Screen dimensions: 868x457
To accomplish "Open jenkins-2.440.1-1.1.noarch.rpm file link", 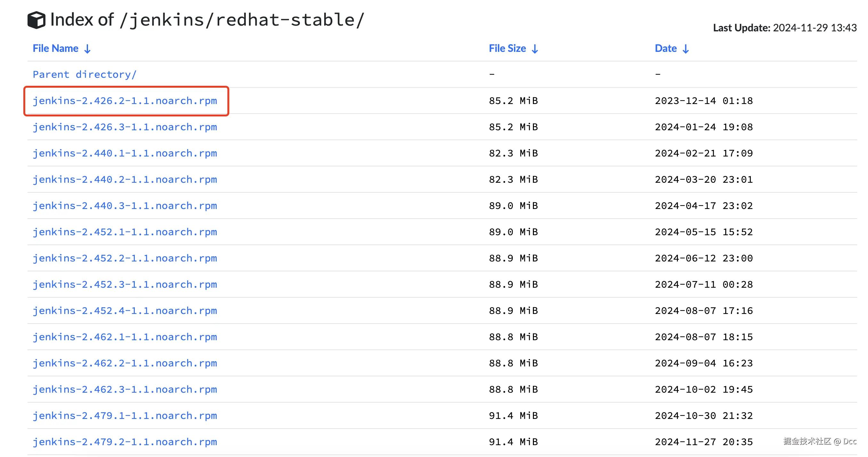I will click(x=125, y=153).
